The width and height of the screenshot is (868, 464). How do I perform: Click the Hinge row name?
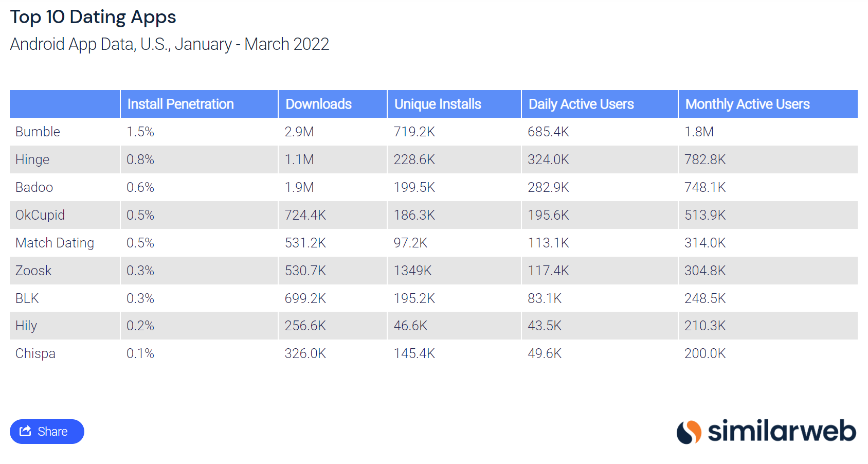[32, 159]
